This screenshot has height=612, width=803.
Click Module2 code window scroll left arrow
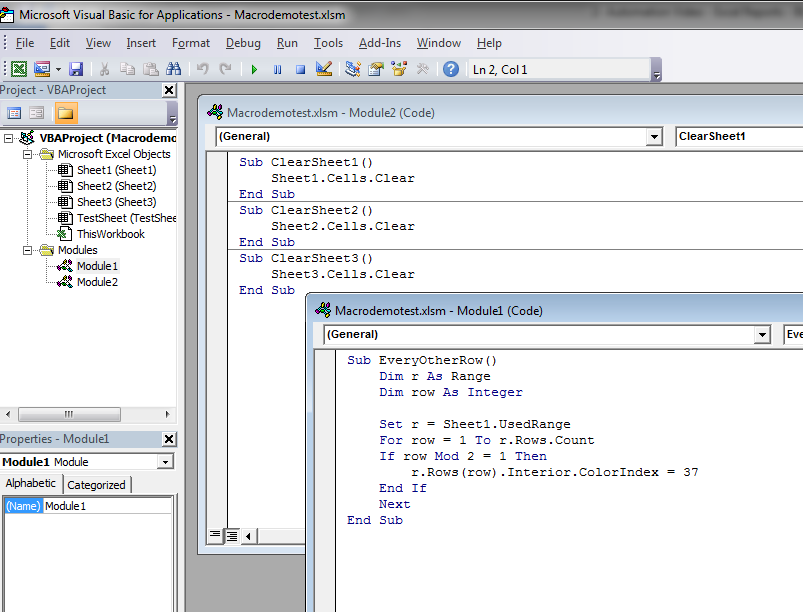coord(249,536)
